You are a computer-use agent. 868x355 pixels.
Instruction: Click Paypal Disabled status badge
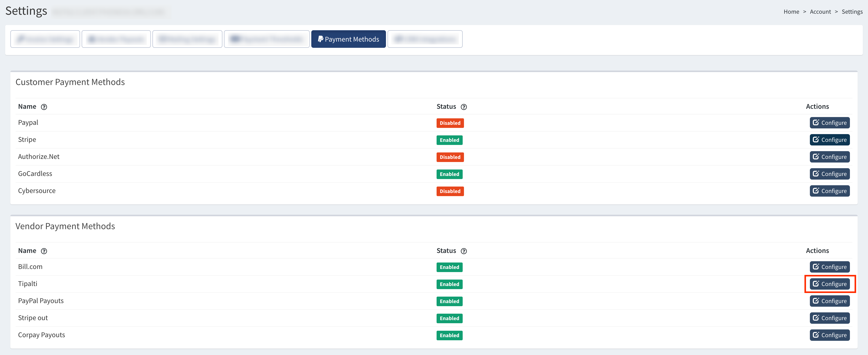click(450, 123)
